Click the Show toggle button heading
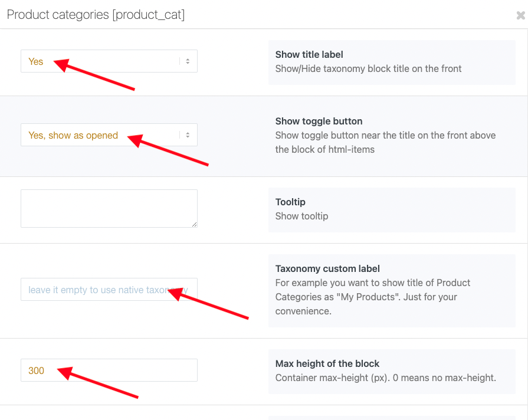Viewport: 528px width, 420px height. tap(319, 122)
